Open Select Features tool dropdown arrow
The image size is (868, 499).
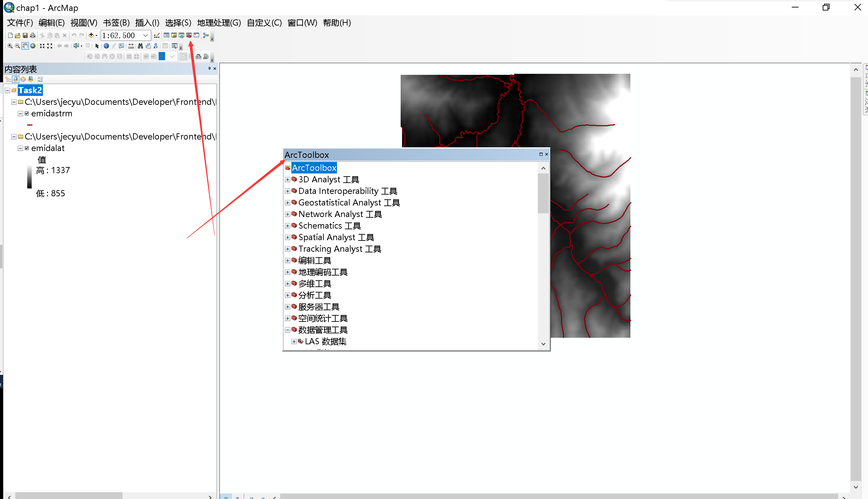click(x=81, y=46)
